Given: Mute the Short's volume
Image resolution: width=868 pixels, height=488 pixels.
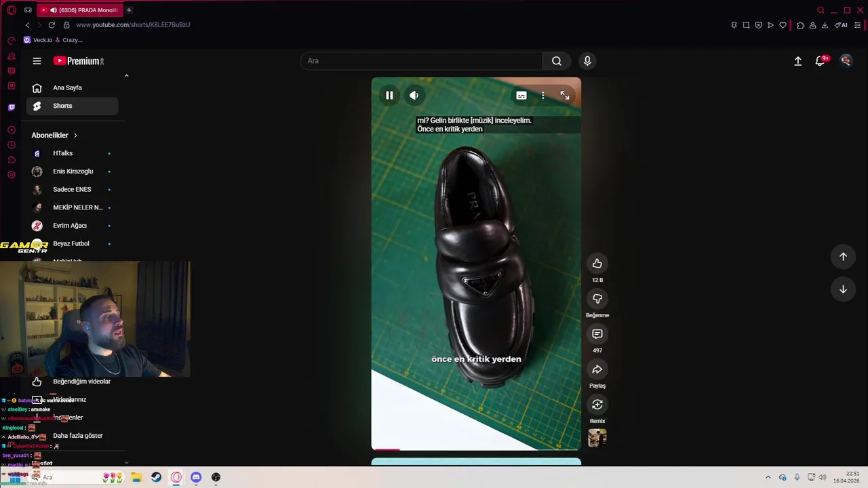Looking at the screenshot, I should [414, 96].
